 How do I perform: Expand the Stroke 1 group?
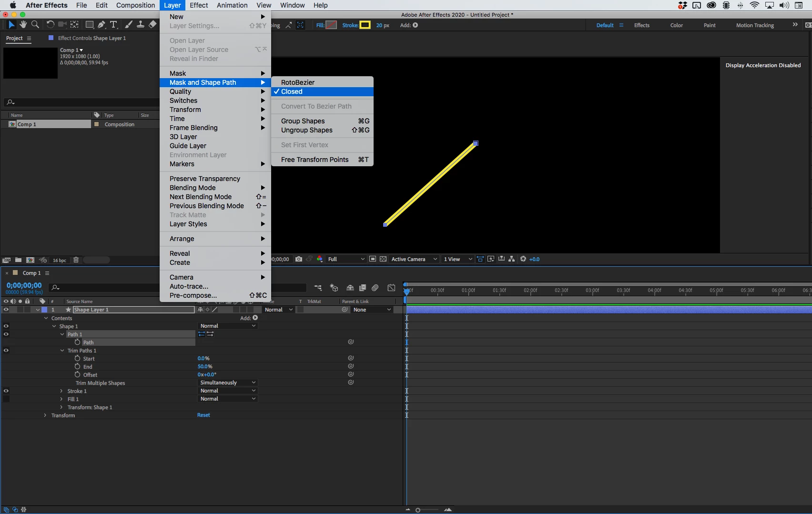(61, 391)
